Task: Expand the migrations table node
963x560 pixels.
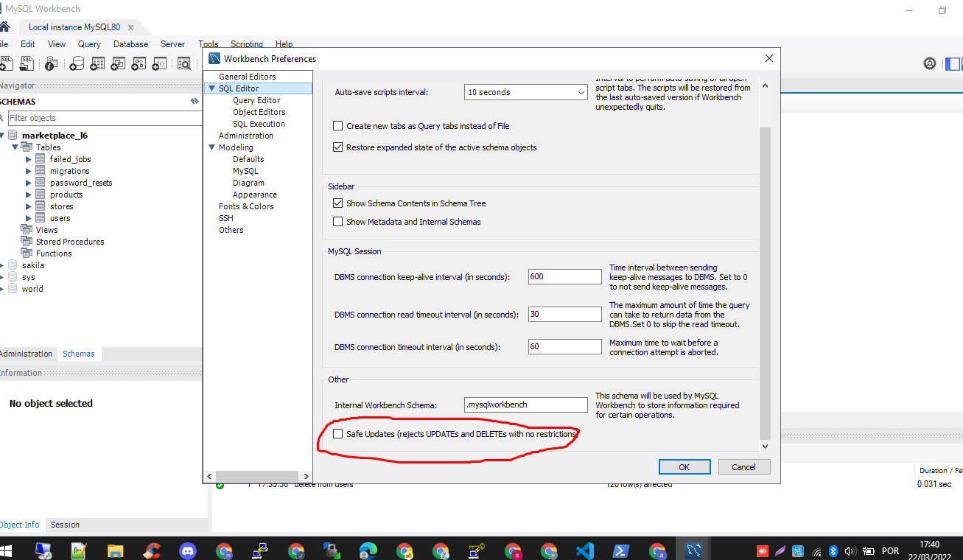Action: 29,171
